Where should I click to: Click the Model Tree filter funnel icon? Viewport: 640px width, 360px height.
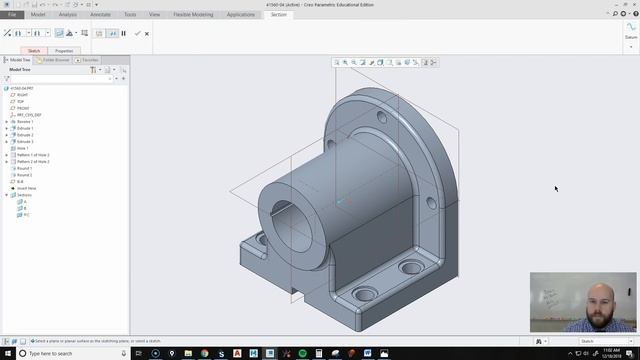[7, 78]
